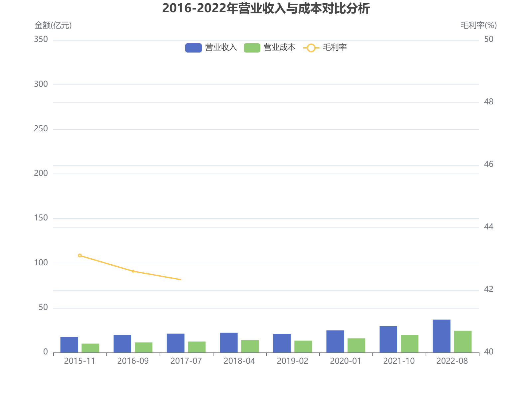The width and height of the screenshot is (532, 399).
Task: Click the 42 right axis value
Action: click(x=489, y=290)
